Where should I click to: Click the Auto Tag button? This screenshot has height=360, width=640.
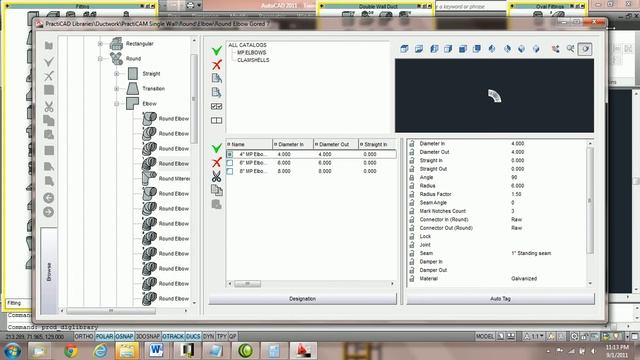500,299
